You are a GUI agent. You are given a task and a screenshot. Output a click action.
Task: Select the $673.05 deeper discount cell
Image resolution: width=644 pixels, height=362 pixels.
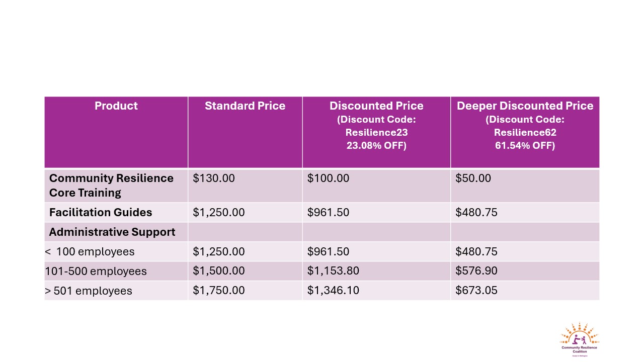click(525, 291)
